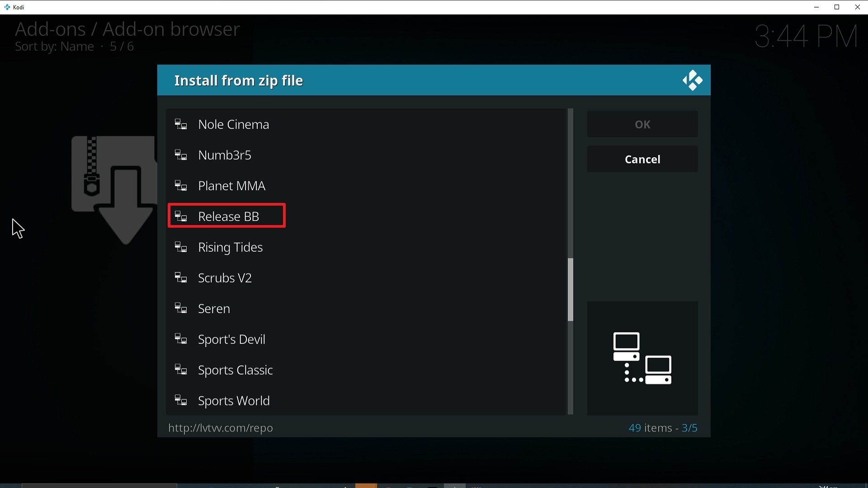Click the 49 items counter

coord(650,428)
